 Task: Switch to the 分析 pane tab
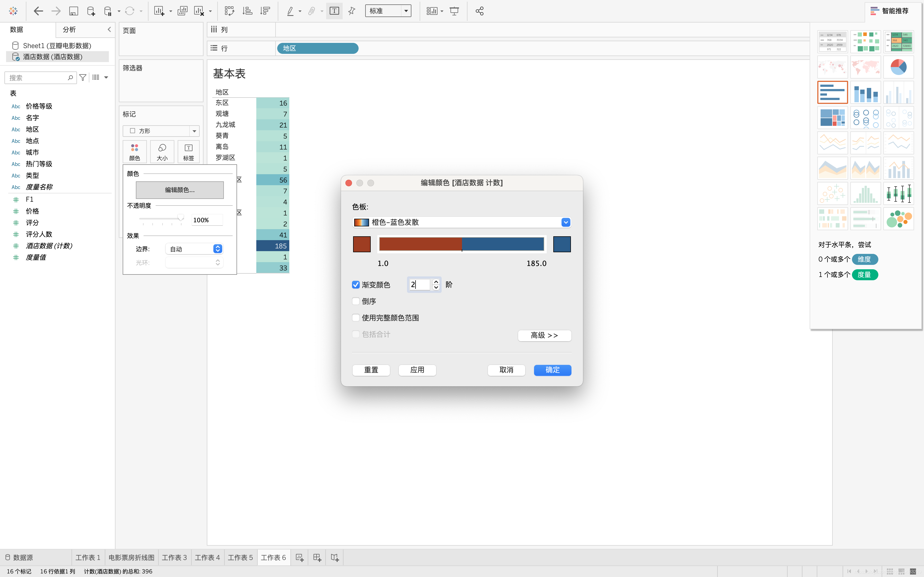click(69, 29)
